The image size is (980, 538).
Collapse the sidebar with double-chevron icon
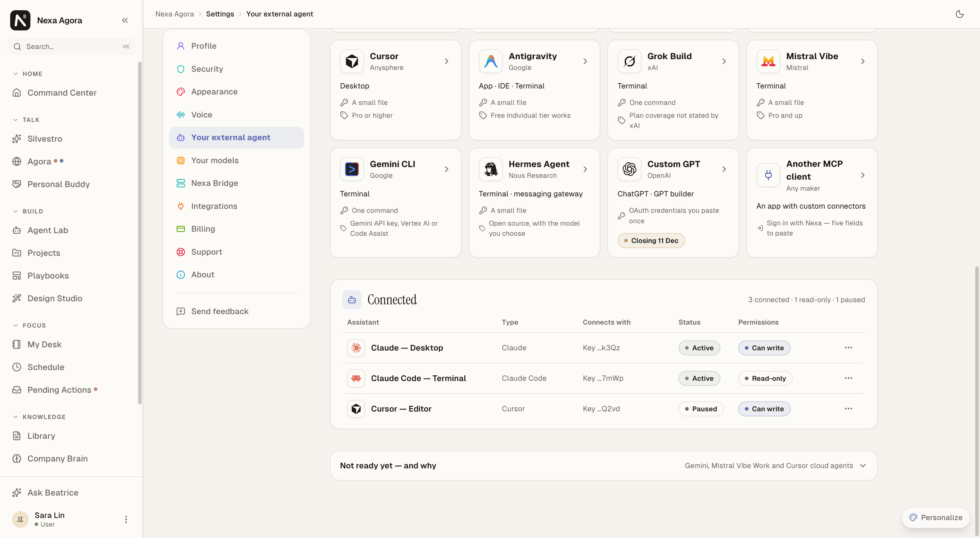click(125, 20)
